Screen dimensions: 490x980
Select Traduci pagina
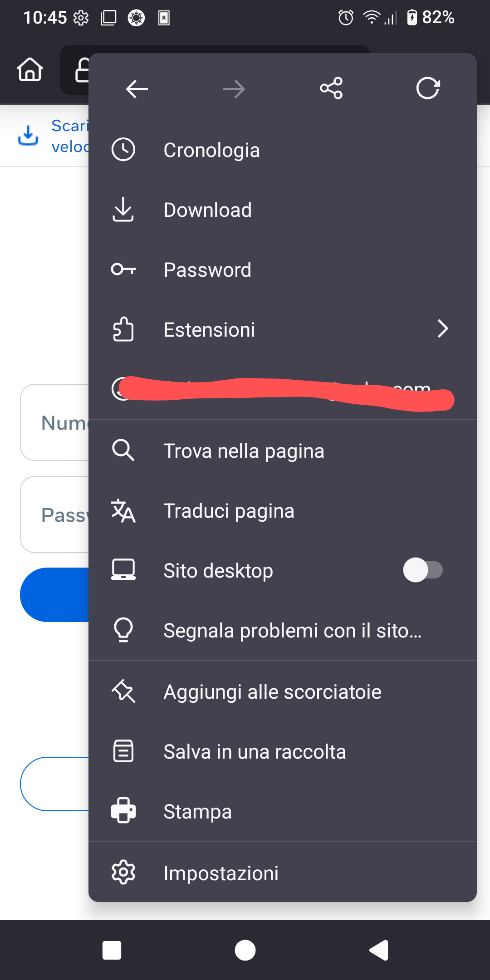click(x=229, y=511)
